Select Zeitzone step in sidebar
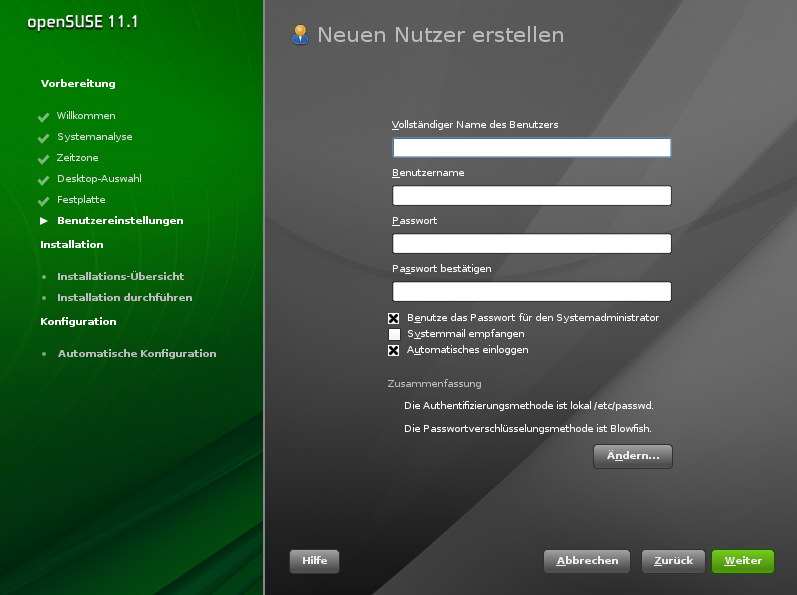The height and width of the screenshot is (595, 797). click(77, 158)
